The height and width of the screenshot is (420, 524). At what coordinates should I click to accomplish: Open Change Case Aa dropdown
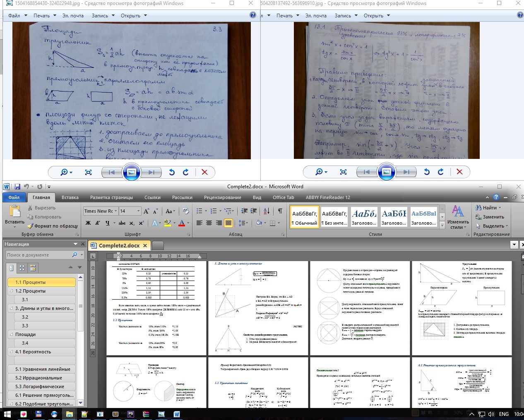pyautogui.click(x=170, y=211)
